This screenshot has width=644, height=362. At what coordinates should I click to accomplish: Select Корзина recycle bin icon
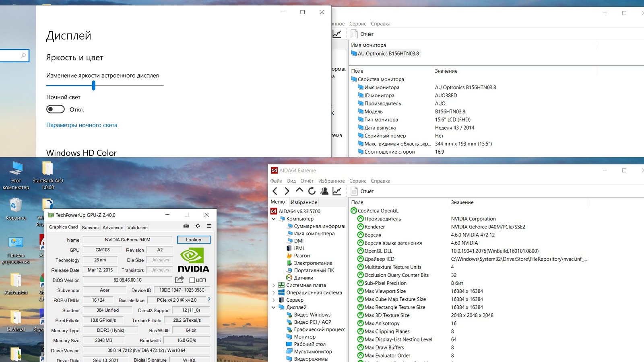tap(16, 209)
